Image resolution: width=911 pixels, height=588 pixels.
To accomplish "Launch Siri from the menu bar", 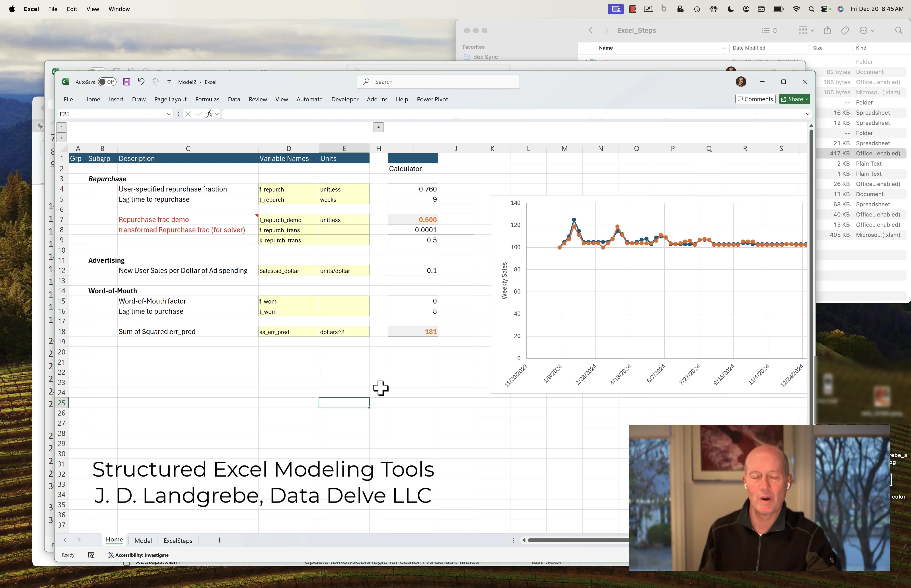I will (840, 9).
